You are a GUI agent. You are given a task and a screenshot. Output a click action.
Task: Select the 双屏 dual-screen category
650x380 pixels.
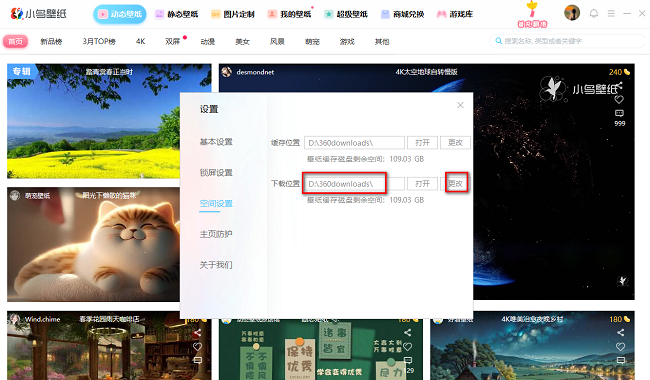pyautogui.click(x=172, y=41)
